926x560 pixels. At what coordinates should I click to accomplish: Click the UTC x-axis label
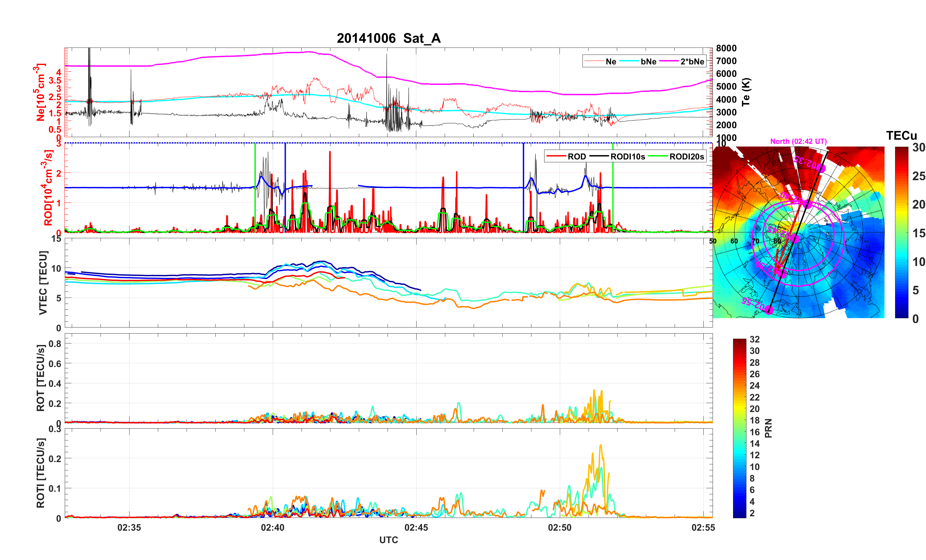pos(388,540)
